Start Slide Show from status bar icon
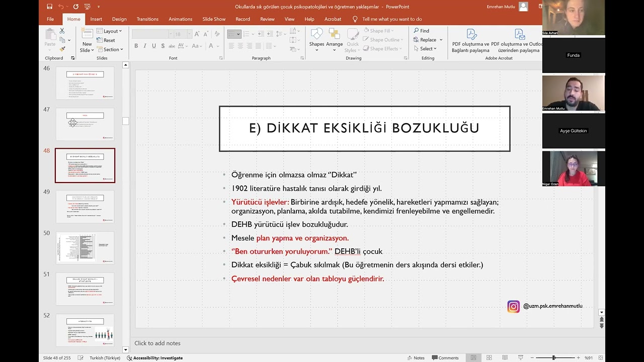Screen dimensions: 644x362 pos(522,357)
